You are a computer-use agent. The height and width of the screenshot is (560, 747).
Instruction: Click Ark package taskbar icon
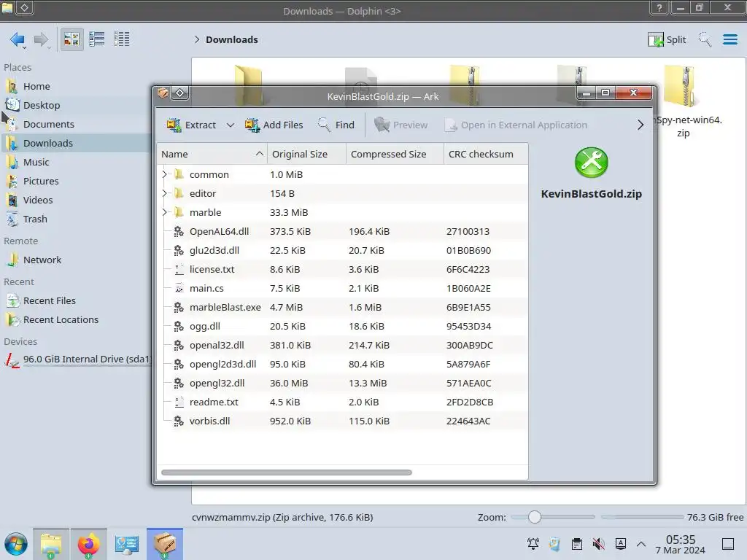165,544
